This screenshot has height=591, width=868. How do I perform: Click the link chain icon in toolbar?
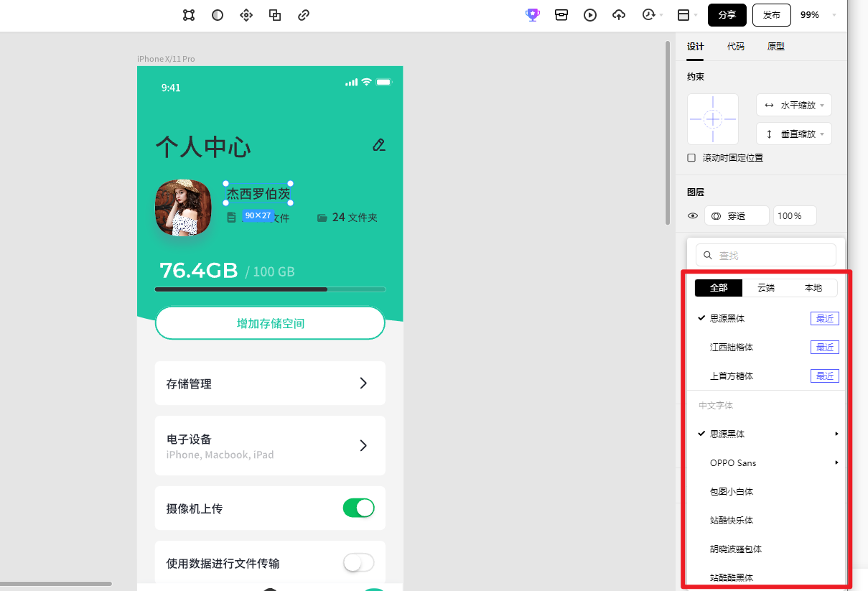click(x=304, y=15)
